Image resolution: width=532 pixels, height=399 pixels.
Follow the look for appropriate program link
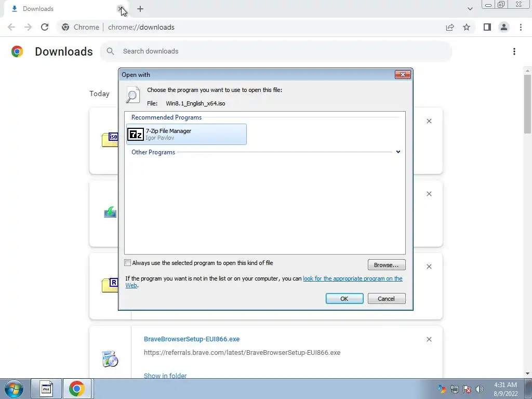tap(353, 278)
